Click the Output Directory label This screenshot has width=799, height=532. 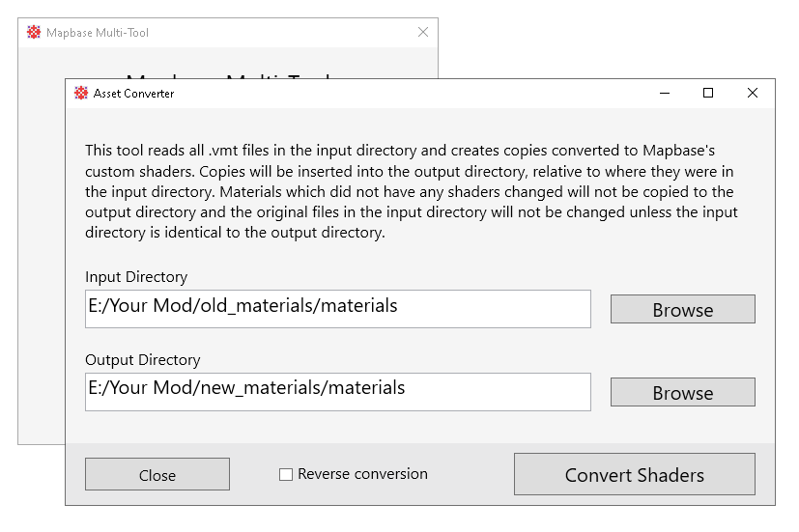click(x=142, y=360)
